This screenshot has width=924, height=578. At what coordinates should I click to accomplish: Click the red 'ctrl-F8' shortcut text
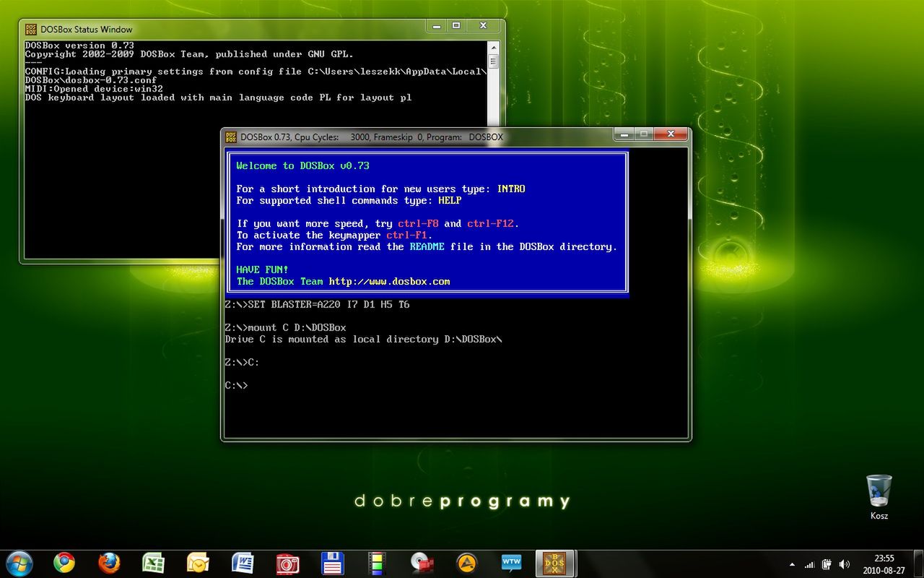(419, 224)
